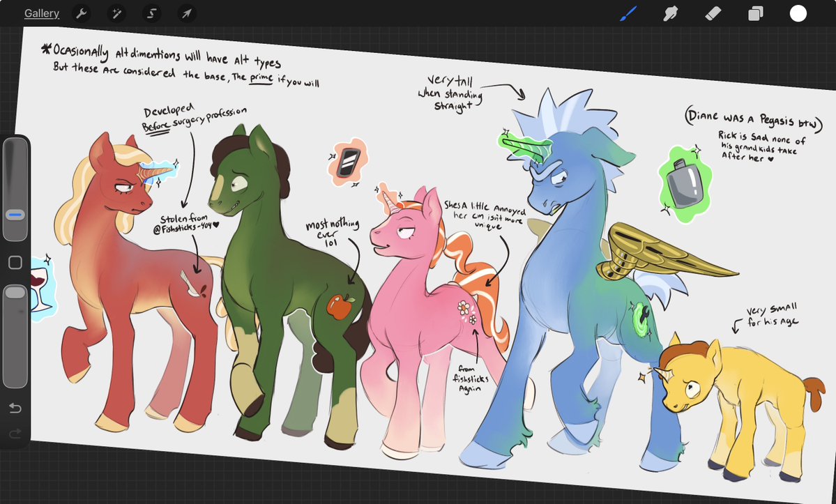Open the Adjustments magic wand menu
836x504 pixels.
[116, 13]
